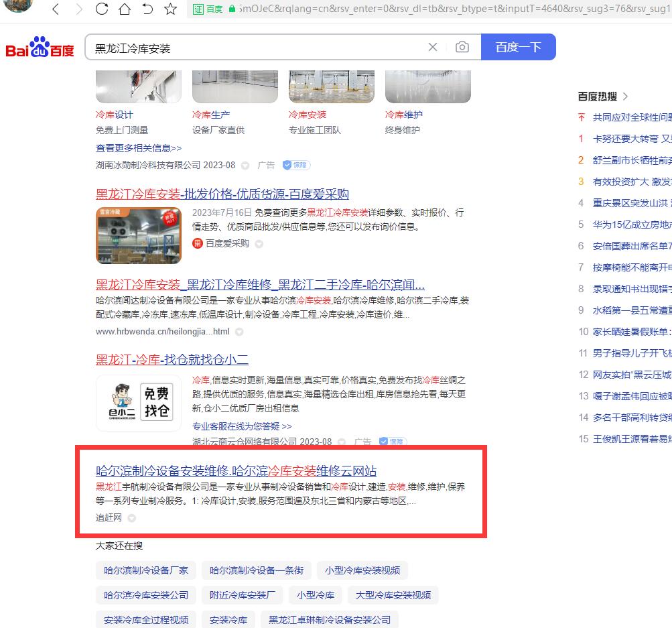The image size is (672, 628).
Task: Open result 黑龙江-冷库-找仓就找仓小二
Action: (x=172, y=360)
